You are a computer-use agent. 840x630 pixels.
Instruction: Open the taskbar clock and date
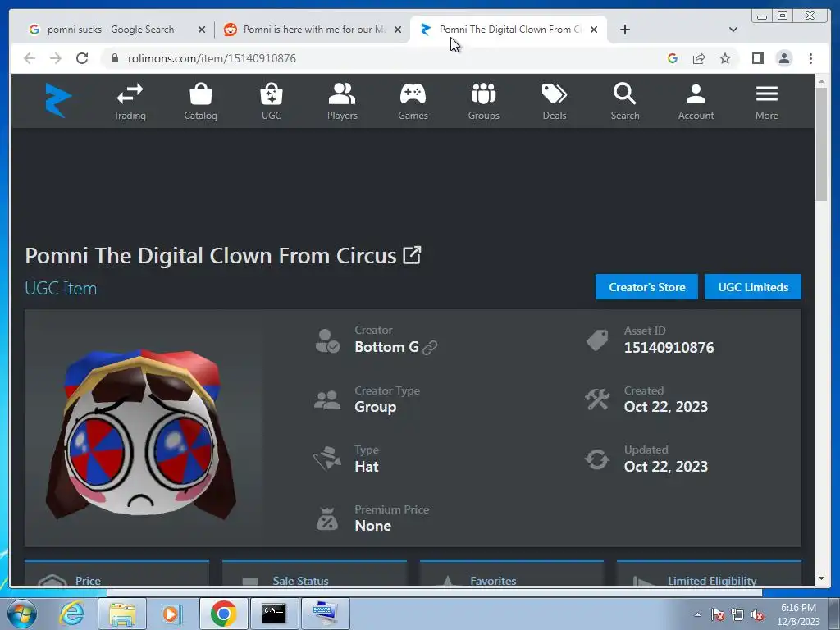[x=798, y=614]
